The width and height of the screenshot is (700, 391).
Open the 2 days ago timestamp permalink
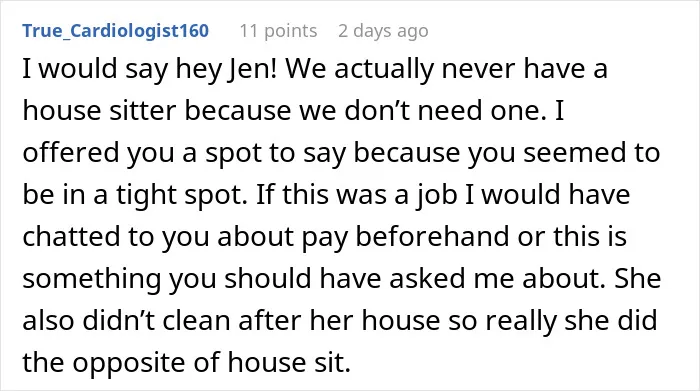coord(383,31)
